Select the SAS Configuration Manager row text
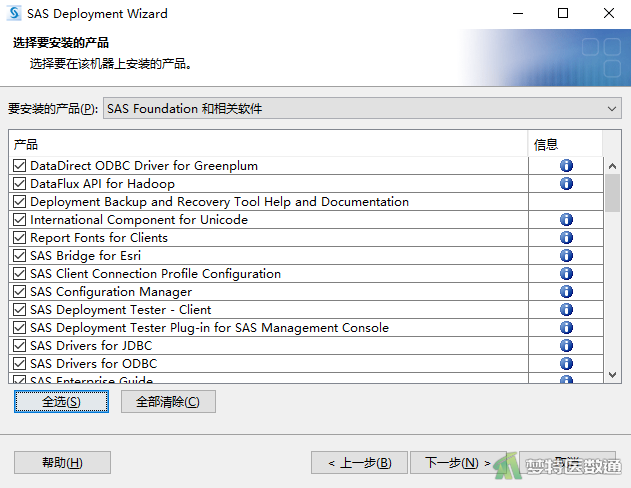 [x=111, y=292]
